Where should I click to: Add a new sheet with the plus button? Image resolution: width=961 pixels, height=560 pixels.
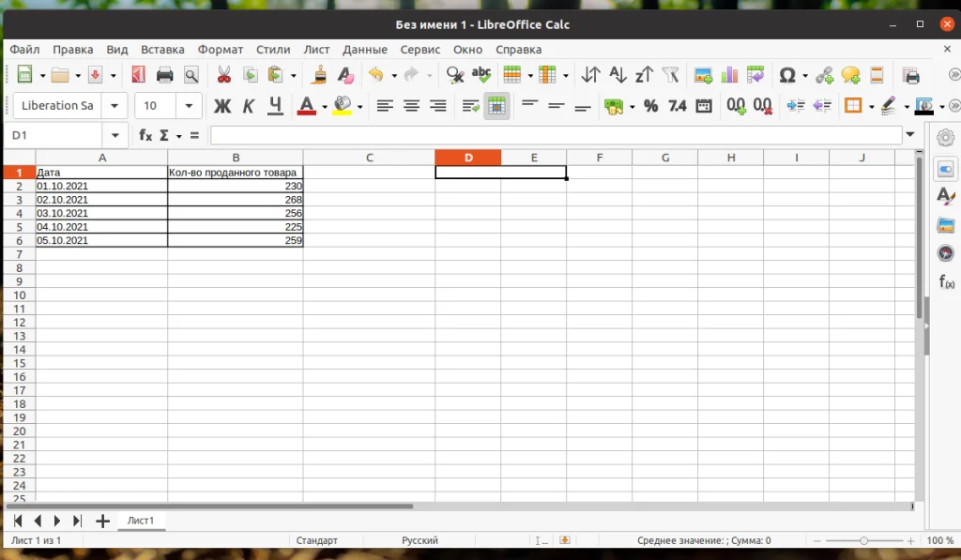coord(101,520)
